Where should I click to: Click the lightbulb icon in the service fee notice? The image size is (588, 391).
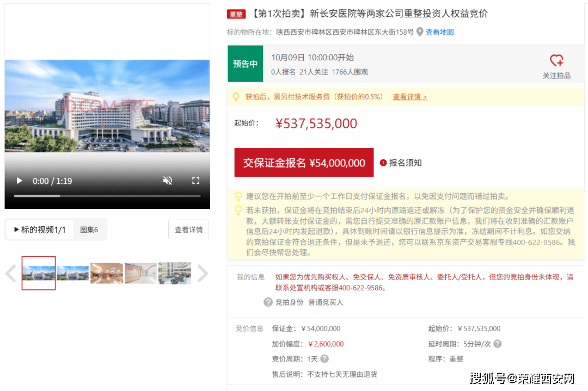tap(236, 96)
